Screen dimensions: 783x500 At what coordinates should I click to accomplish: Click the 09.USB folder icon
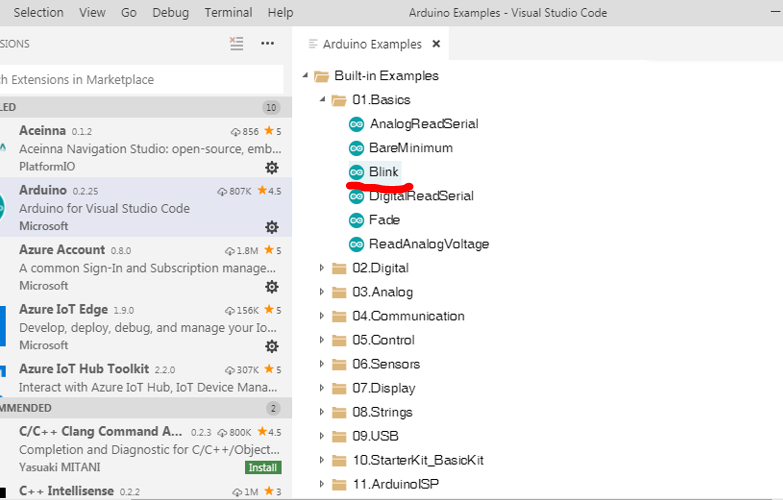pos(339,436)
